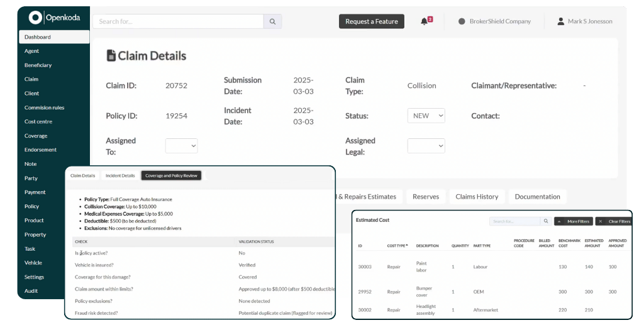This screenshot has width=644, height=330.
Task: Click the Estimated Cost search magnifier icon
Action: pos(546,221)
